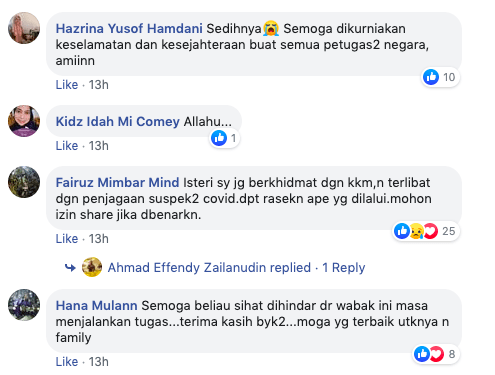Open Hana Mulann name link
Screen dimensions: 495x375
click(96, 305)
